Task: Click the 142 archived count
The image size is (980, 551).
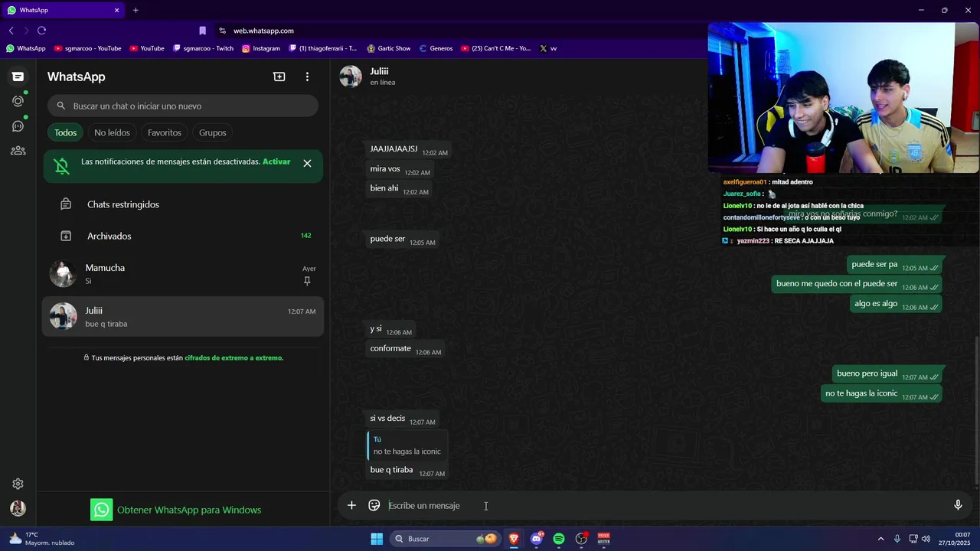Action: (306, 236)
